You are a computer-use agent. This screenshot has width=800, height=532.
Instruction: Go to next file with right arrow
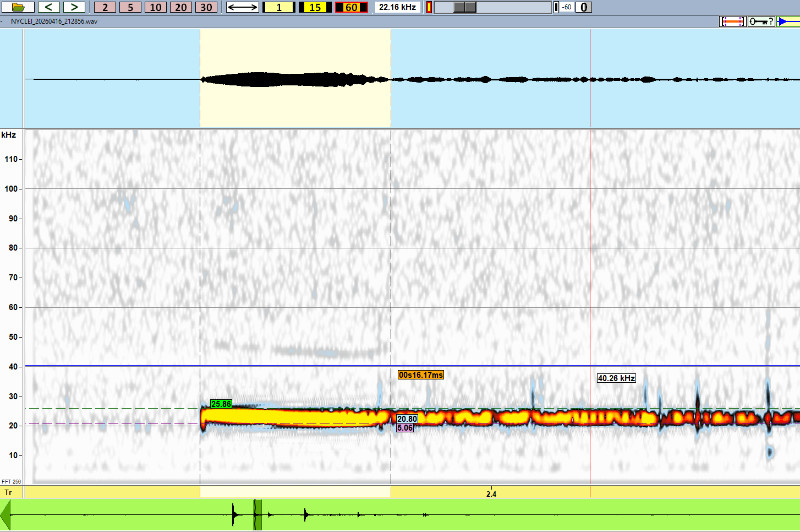click(74, 7)
